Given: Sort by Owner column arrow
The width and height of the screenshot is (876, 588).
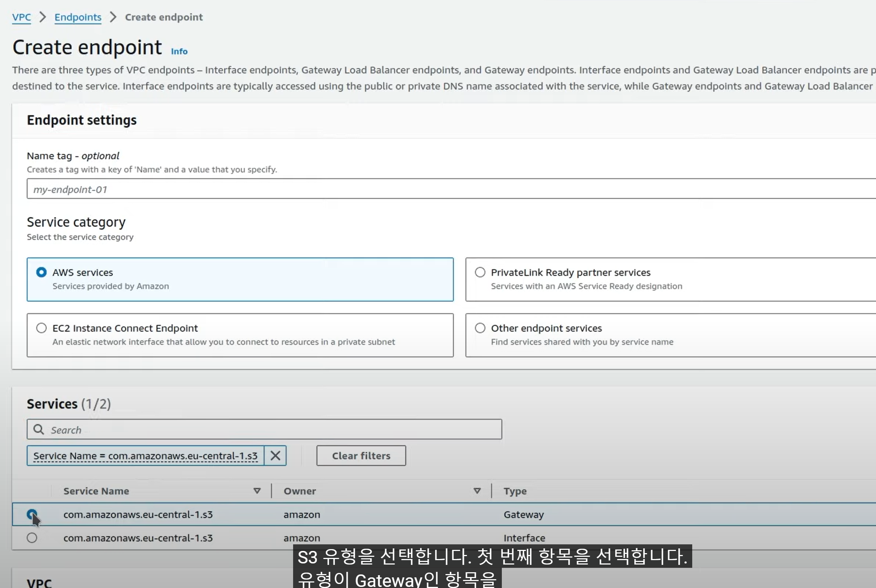Looking at the screenshot, I should [477, 491].
